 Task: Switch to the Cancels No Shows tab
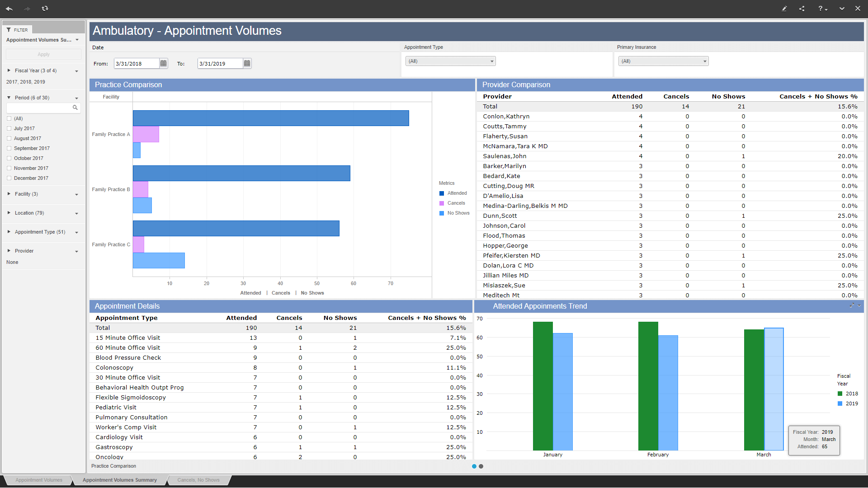pos(198,480)
